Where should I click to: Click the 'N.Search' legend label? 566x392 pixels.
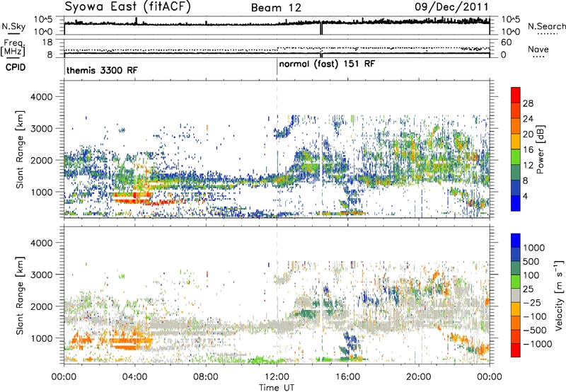pyautogui.click(x=546, y=26)
